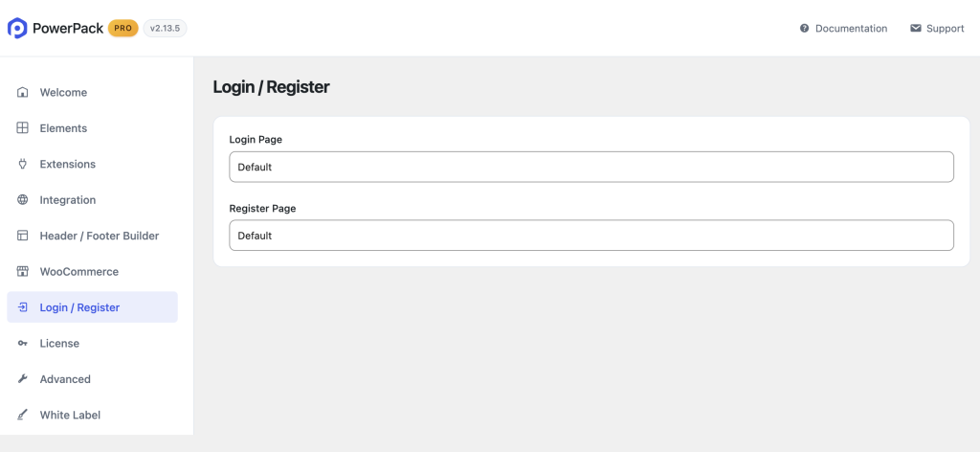The height and width of the screenshot is (452, 980).
Task: Click the Integration globe icon
Action: click(23, 200)
